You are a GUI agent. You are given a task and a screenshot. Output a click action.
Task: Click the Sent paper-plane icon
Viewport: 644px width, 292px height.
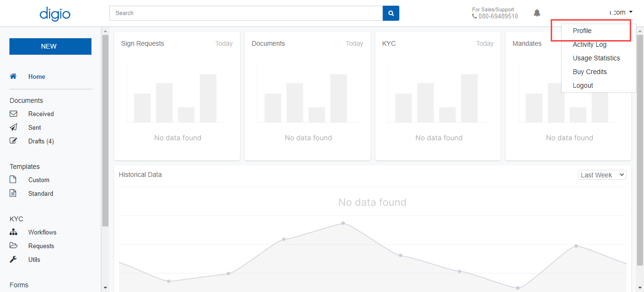coord(14,127)
